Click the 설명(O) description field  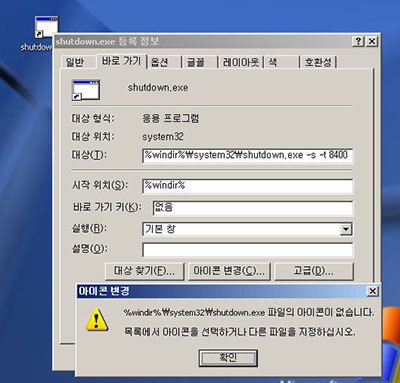click(247, 250)
